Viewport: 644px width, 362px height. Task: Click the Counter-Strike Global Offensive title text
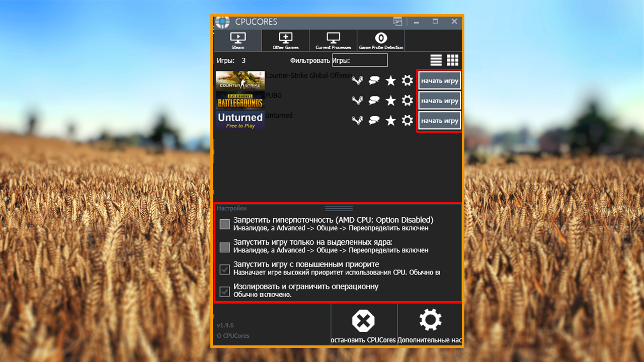tap(308, 75)
